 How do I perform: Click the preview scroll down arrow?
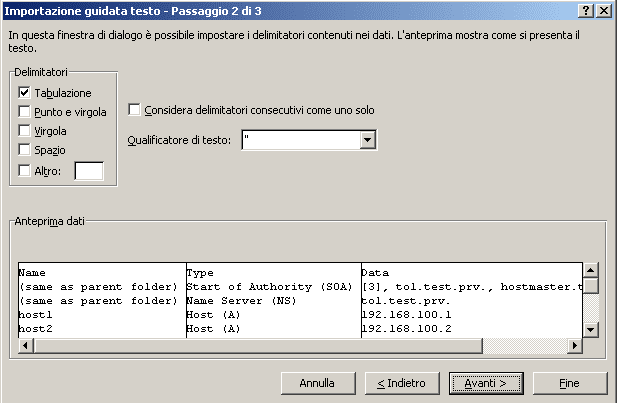click(591, 330)
